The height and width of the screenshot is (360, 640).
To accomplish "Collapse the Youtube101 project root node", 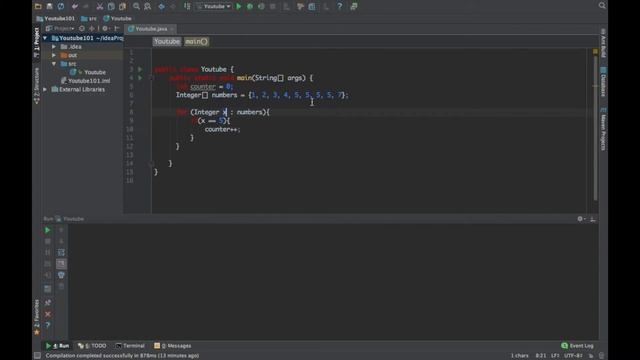I will pyautogui.click(x=45, y=38).
